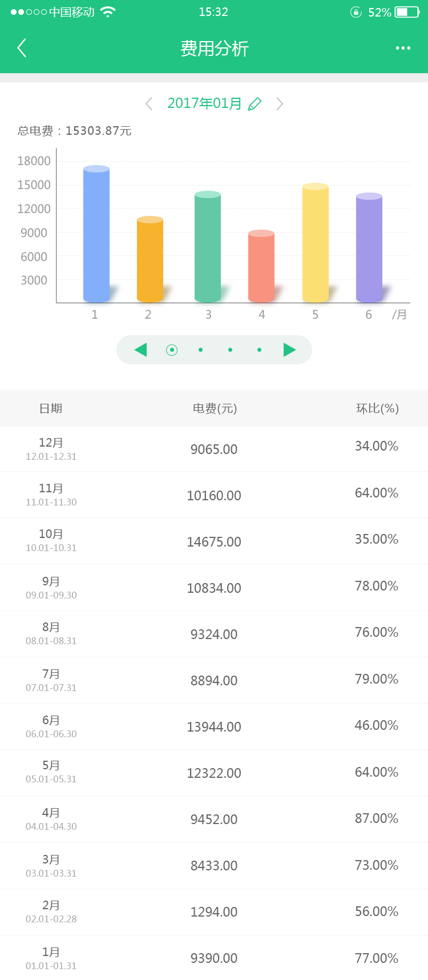Screen dimensions: 428x980
Task: Select the 2月 row with 1294.00
Action: click(x=214, y=911)
